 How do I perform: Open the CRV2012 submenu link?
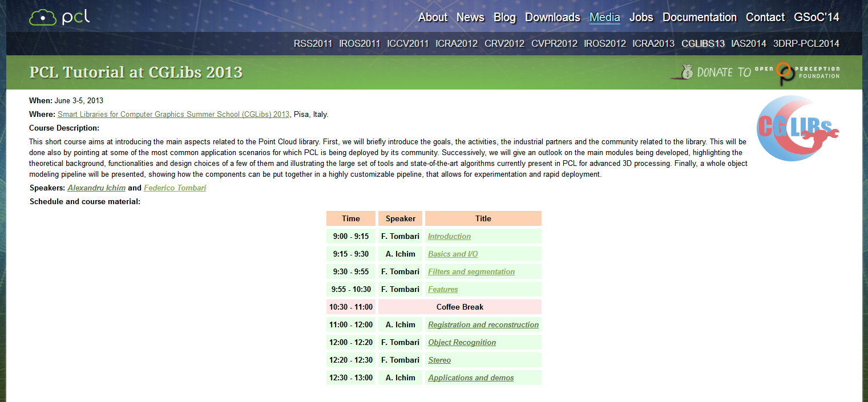click(x=504, y=43)
